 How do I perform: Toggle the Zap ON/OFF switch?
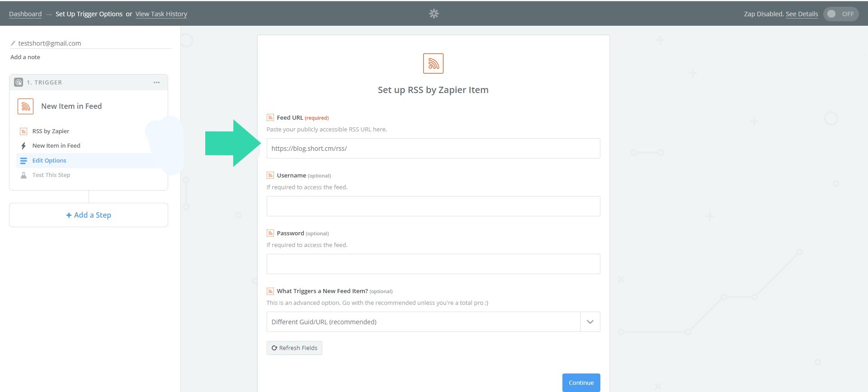point(840,14)
